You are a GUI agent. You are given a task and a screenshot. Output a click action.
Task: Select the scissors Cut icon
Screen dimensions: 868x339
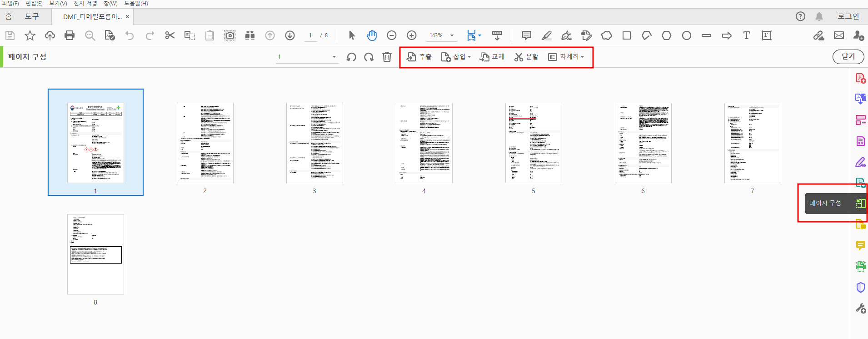(170, 35)
